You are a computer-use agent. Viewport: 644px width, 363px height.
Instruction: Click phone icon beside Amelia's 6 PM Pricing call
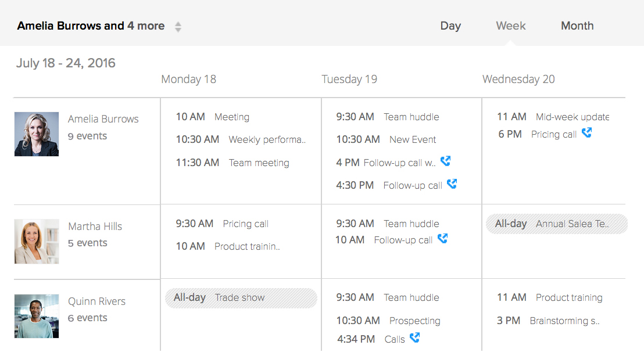pyautogui.click(x=586, y=133)
